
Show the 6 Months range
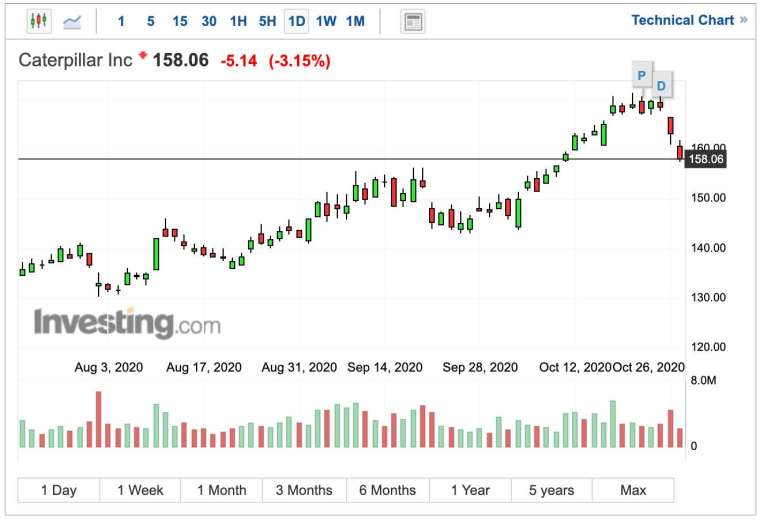click(388, 490)
